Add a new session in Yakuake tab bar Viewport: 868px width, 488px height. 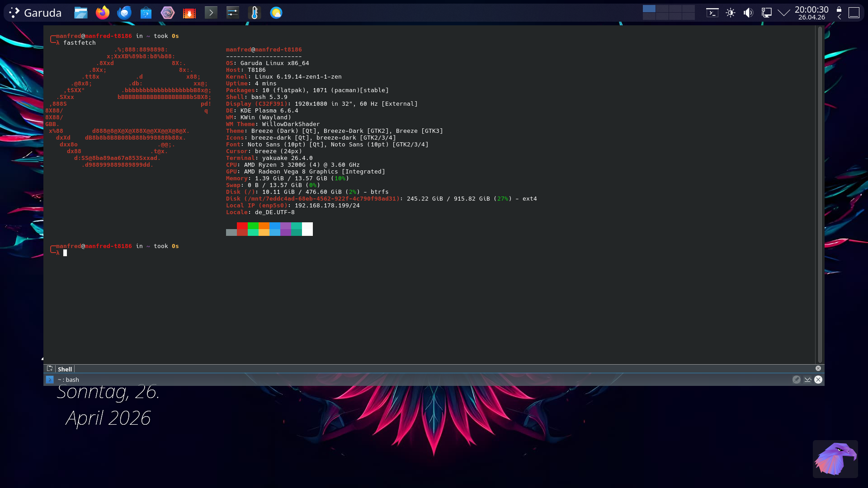(50, 369)
